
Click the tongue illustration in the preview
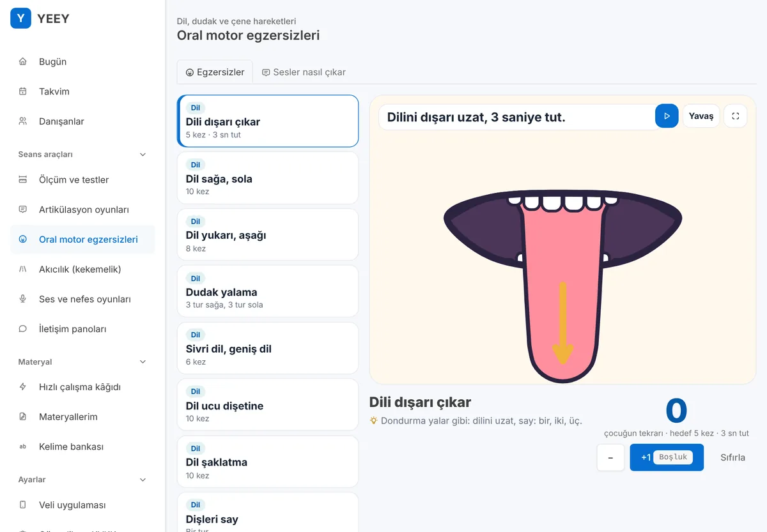click(x=563, y=287)
